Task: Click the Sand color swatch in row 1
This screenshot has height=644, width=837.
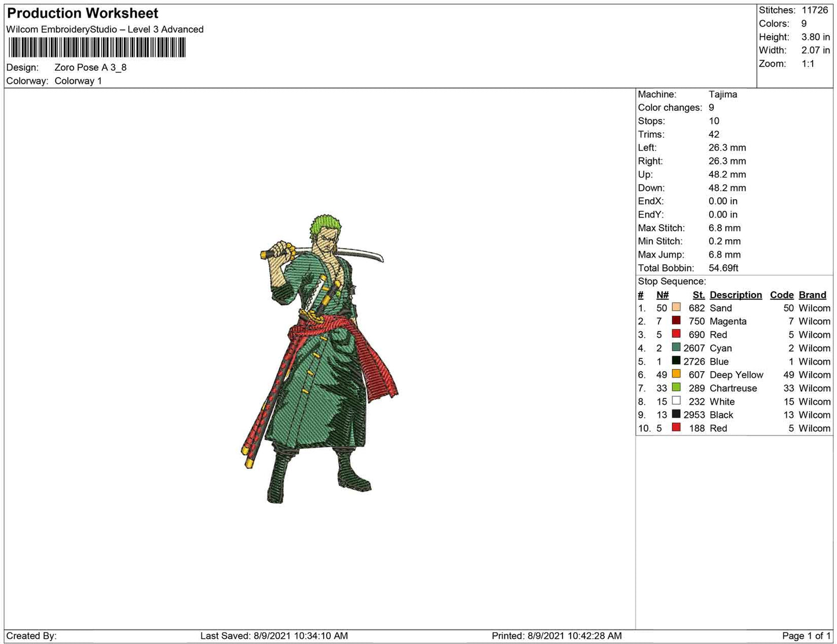Action: (676, 308)
